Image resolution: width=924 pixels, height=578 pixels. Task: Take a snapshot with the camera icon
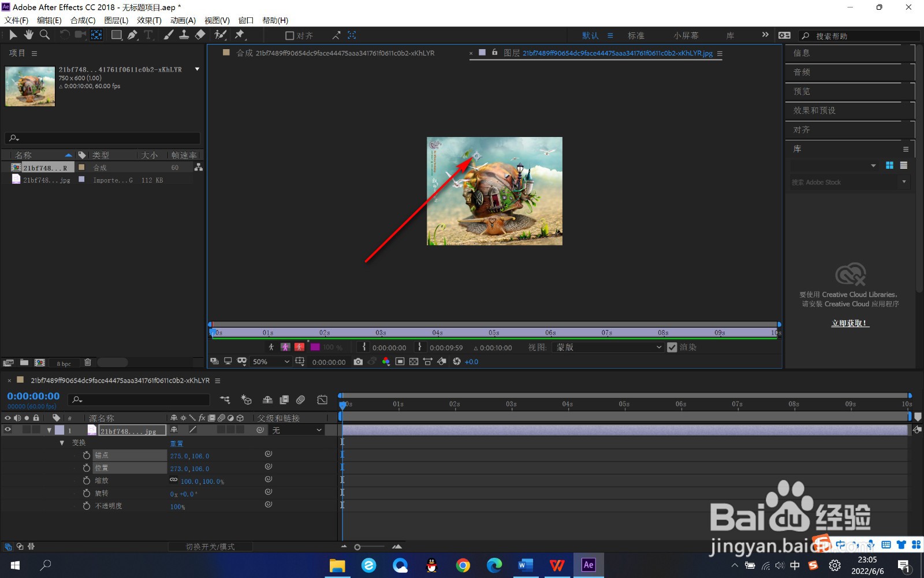[358, 362]
